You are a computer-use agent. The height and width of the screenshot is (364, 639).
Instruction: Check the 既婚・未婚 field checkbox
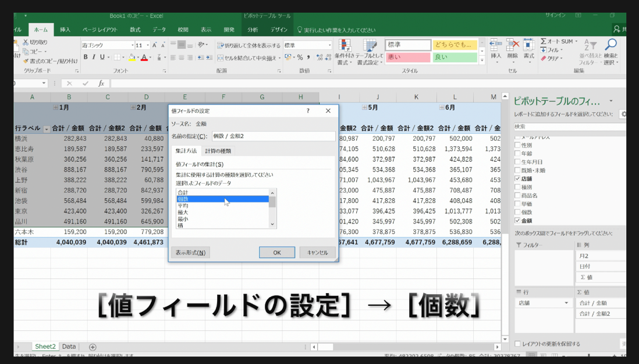point(517,170)
